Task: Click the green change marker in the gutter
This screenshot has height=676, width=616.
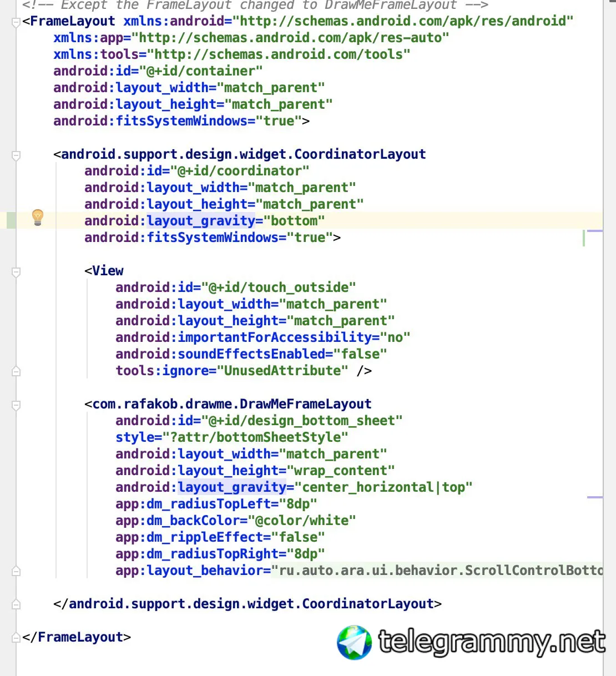Action: pos(11,220)
